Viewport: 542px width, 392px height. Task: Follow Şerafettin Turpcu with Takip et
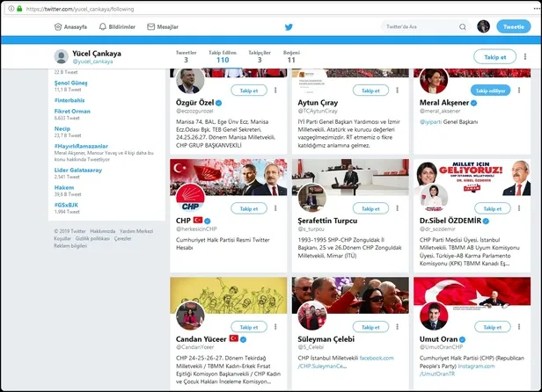[x=370, y=208]
